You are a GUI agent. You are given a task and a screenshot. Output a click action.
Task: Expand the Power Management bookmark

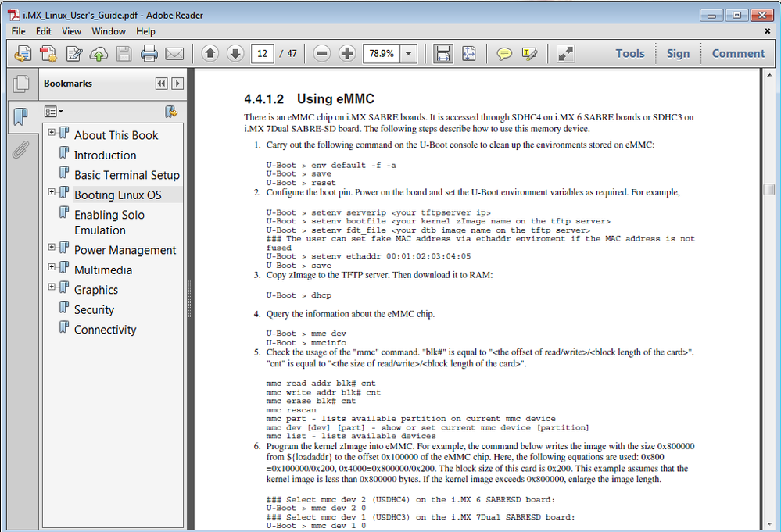point(52,247)
